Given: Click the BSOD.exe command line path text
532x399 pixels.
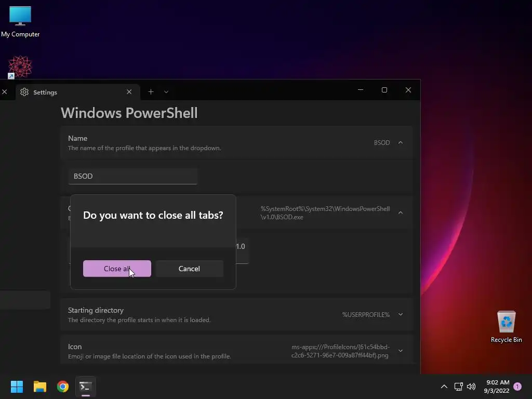Looking at the screenshot, I should [325, 212].
